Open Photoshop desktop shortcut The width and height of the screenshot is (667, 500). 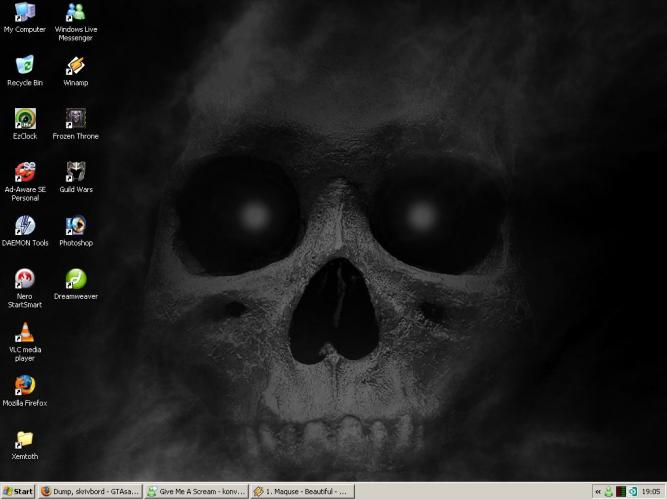click(x=76, y=226)
